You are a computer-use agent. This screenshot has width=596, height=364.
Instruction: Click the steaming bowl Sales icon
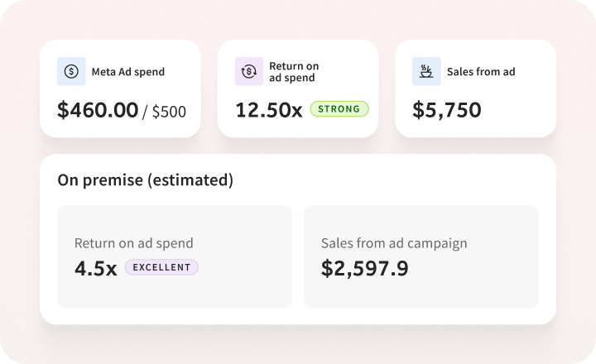[426, 71]
